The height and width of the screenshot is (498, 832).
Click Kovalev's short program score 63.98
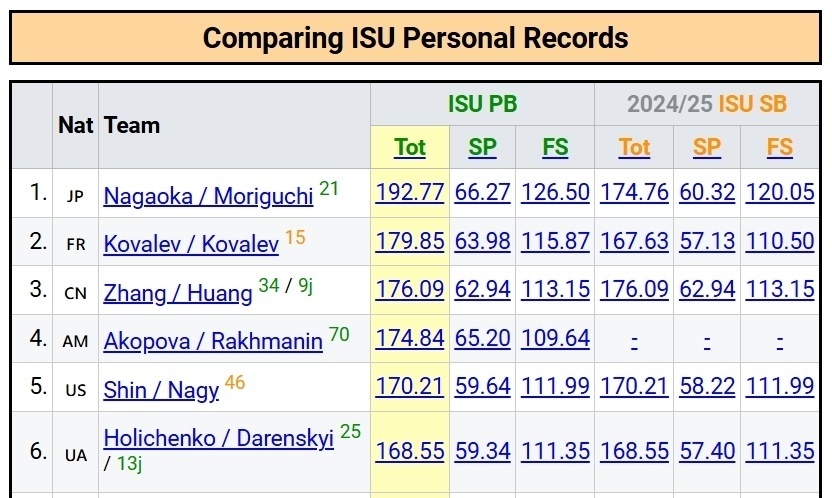tap(482, 241)
